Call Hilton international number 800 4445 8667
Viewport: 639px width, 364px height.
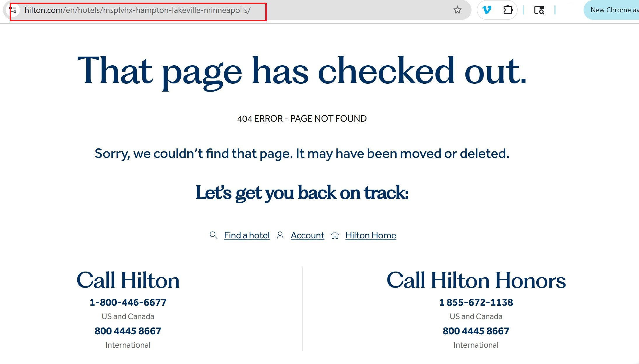point(128,331)
